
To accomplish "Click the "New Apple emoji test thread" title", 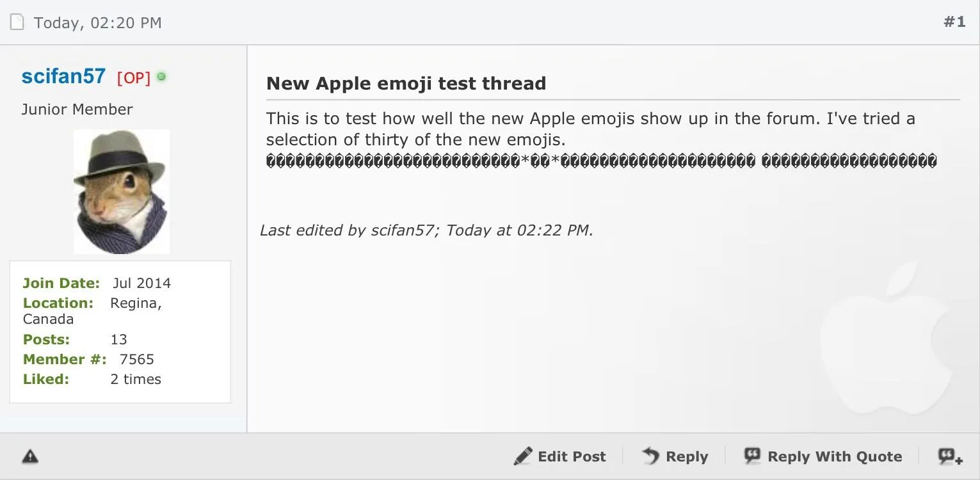I will point(406,83).
